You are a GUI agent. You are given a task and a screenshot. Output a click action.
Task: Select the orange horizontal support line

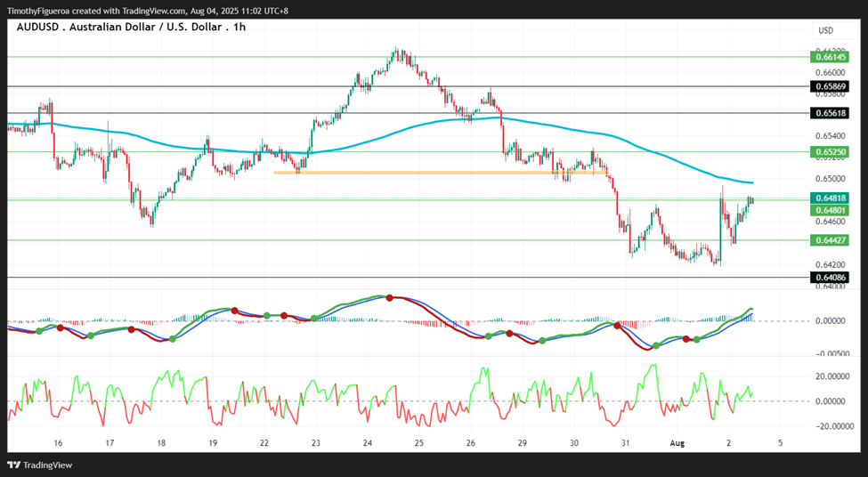click(442, 173)
